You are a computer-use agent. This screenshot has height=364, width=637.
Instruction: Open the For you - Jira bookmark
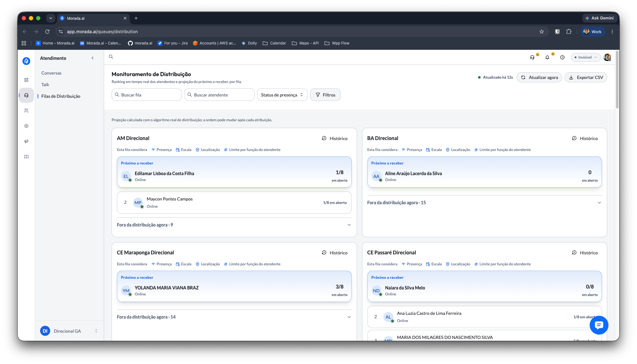(x=172, y=43)
